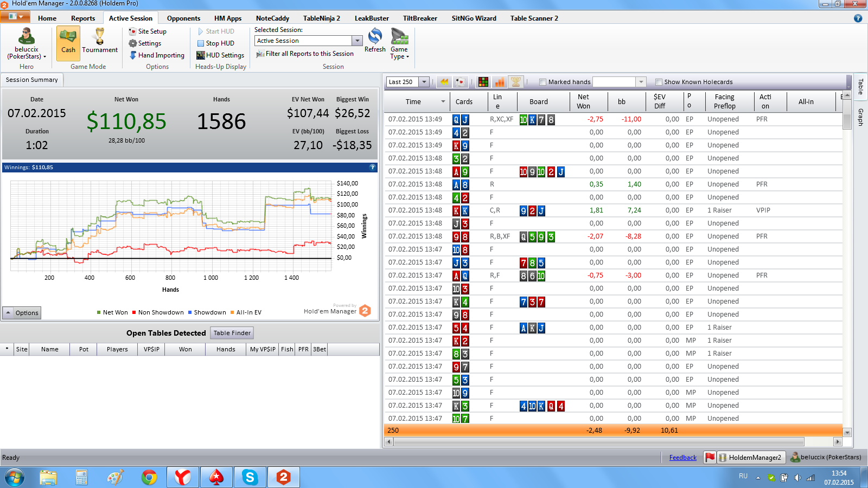This screenshot has height=488, width=868.
Task: Switch to the Reports tab
Action: pyautogui.click(x=83, y=18)
